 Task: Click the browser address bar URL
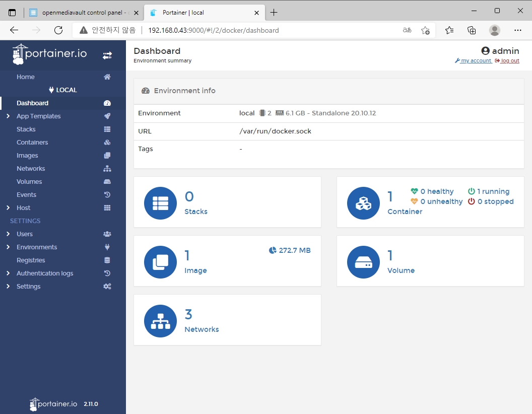214,31
